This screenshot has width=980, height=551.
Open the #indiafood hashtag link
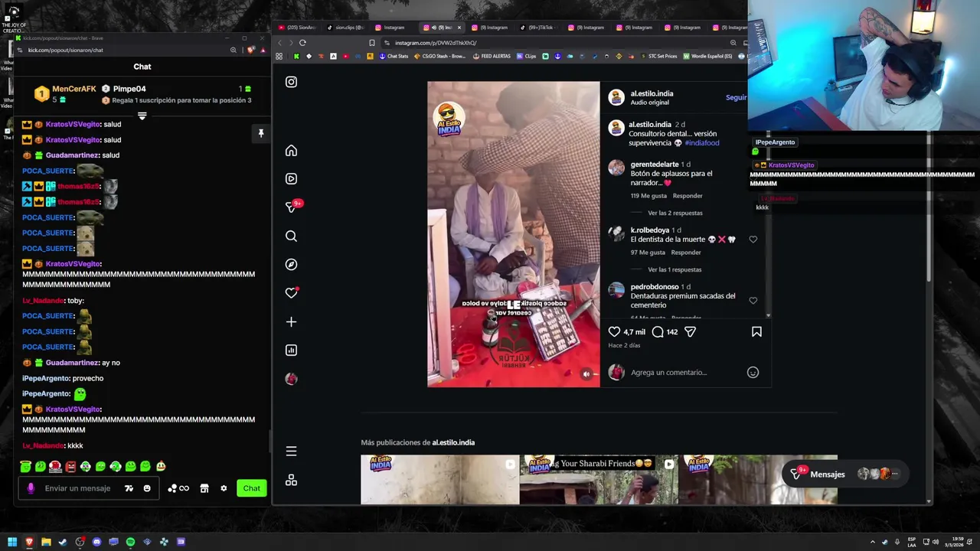702,143
